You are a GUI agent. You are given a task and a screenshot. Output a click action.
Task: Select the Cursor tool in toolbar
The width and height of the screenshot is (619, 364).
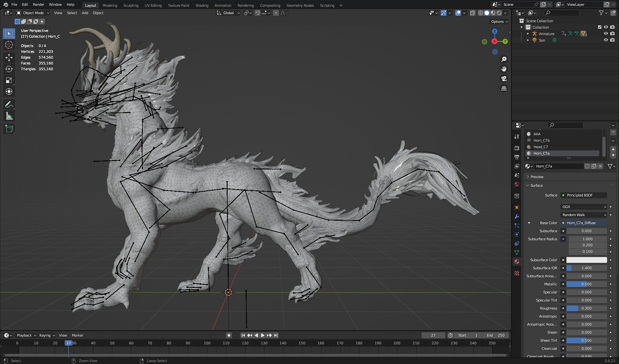[9, 45]
